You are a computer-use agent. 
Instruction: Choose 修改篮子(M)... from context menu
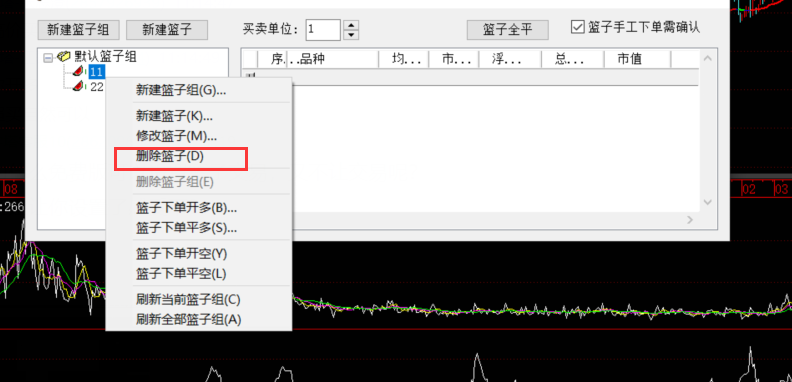coord(199,136)
